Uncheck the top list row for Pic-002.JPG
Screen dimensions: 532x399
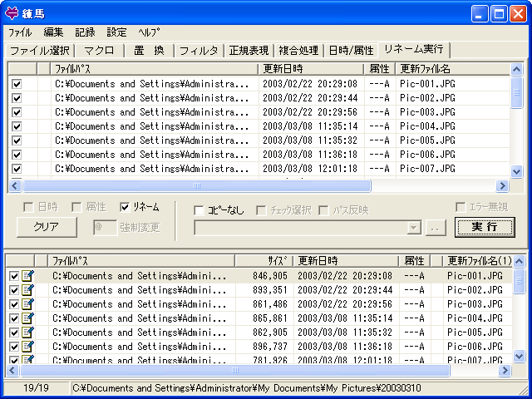[17, 98]
